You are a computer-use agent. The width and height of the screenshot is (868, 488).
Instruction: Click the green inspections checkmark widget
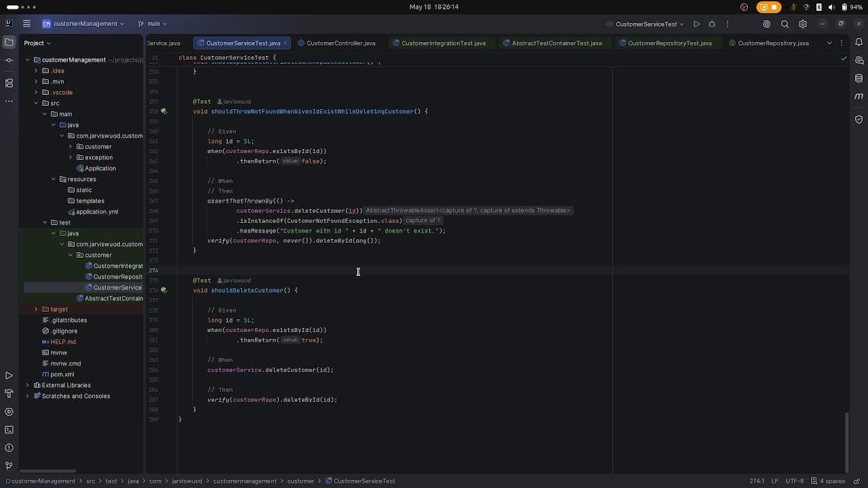pos(844,58)
